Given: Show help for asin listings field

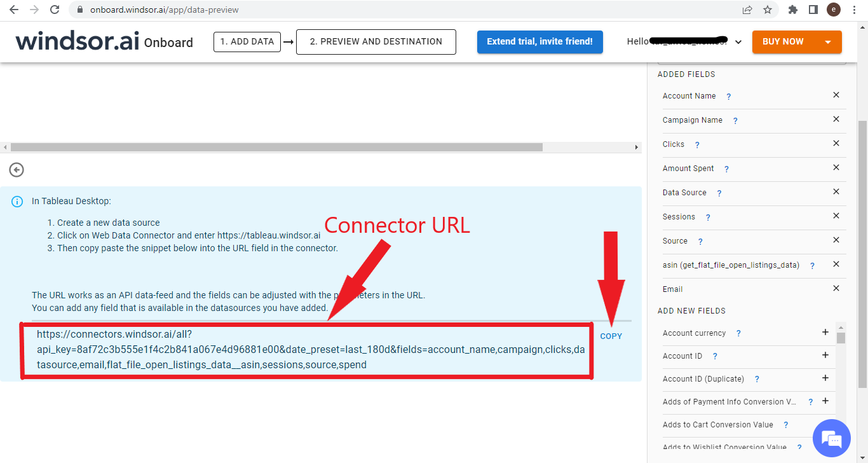Looking at the screenshot, I should tap(812, 266).
